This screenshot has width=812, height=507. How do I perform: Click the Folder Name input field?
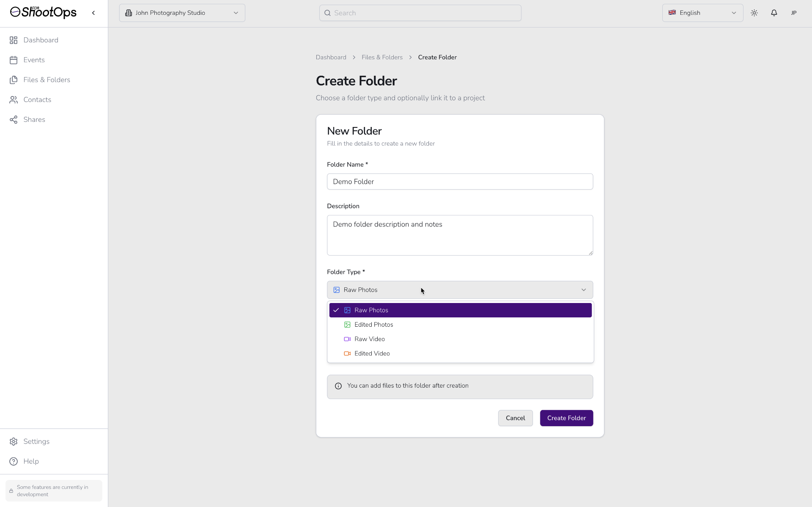click(460, 182)
